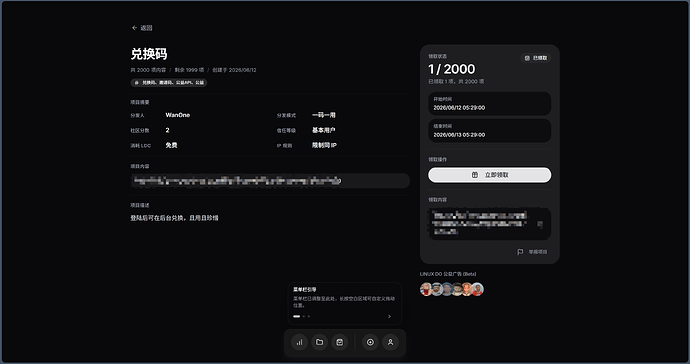The height and width of the screenshot is (364, 690).
Task: Click the rightmost avatar under LINUX DO 公益广告
Action: point(477,289)
